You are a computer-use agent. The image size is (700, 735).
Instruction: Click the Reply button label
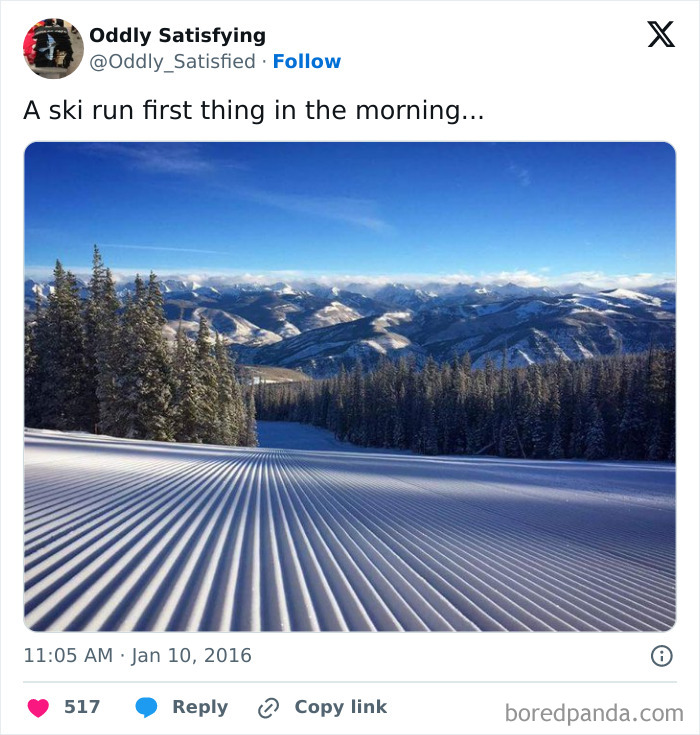(199, 707)
